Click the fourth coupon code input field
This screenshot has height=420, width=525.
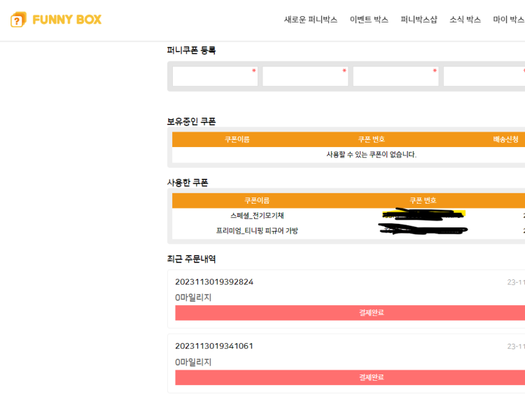pyautogui.click(x=484, y=76)
